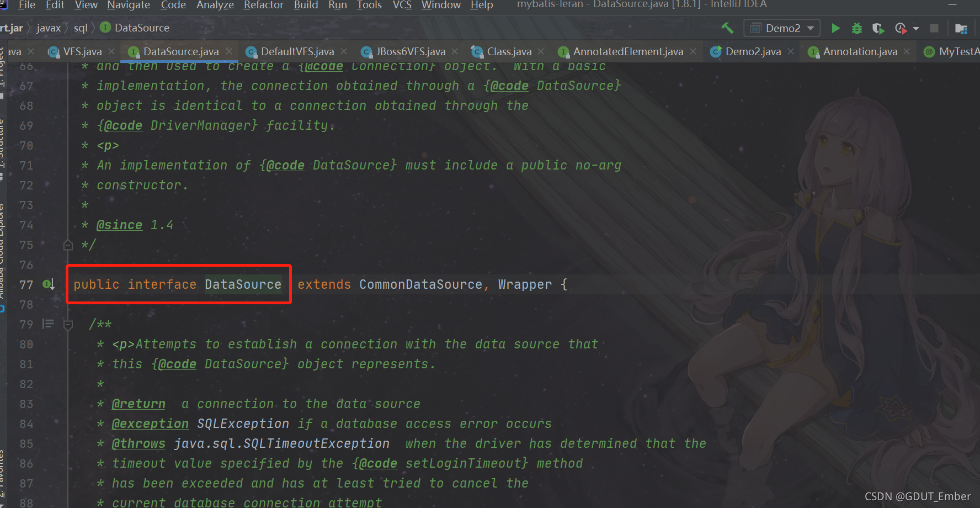The image size is (980, 508).
Task: Click the javax breadcrumb
Action: [x=49, y=28]
